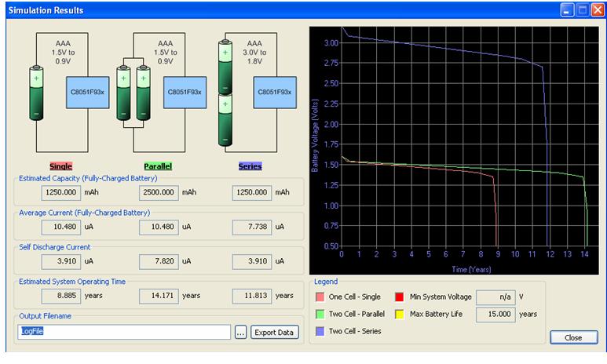The image size is (607, 364).
Task: Select the Two Cell - Series color swatch
Action: tap(318, 331)
